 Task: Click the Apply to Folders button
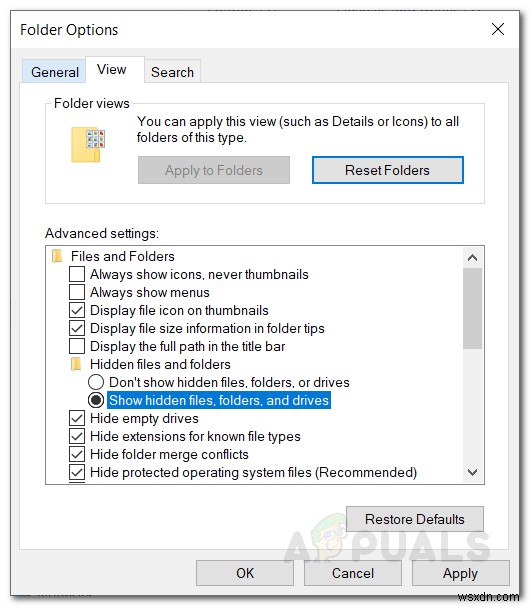pos(214,170)
